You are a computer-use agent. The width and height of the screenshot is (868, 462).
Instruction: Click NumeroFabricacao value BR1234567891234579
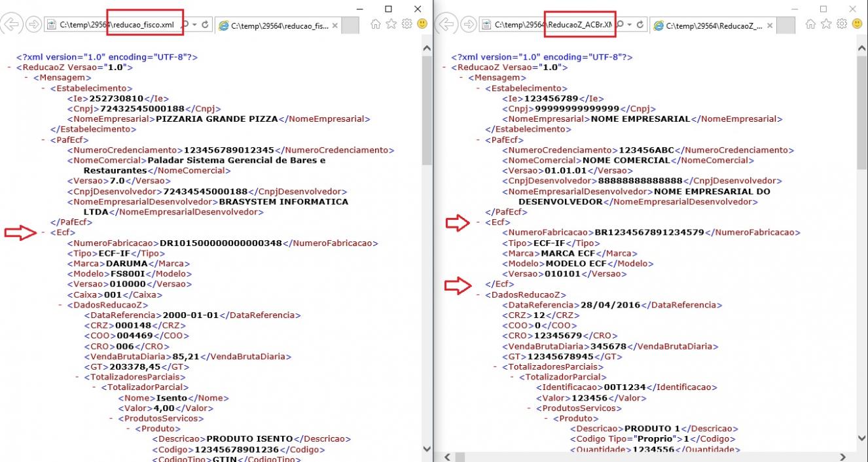click(x=649, y=233)
